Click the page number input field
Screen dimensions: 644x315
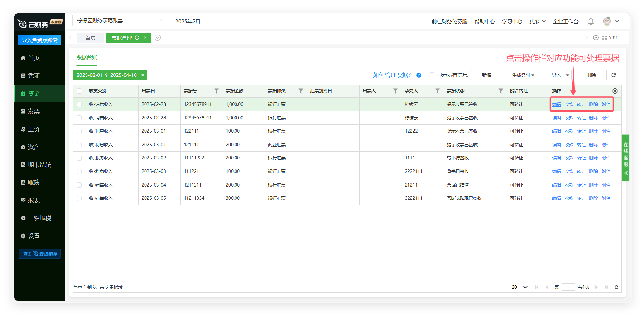(568, 287)
